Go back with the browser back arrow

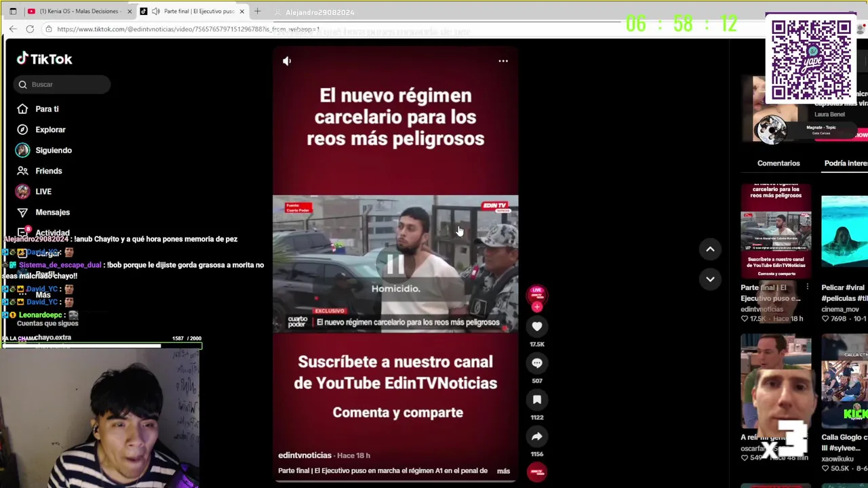pyautogui.click(x=13, y=29)
